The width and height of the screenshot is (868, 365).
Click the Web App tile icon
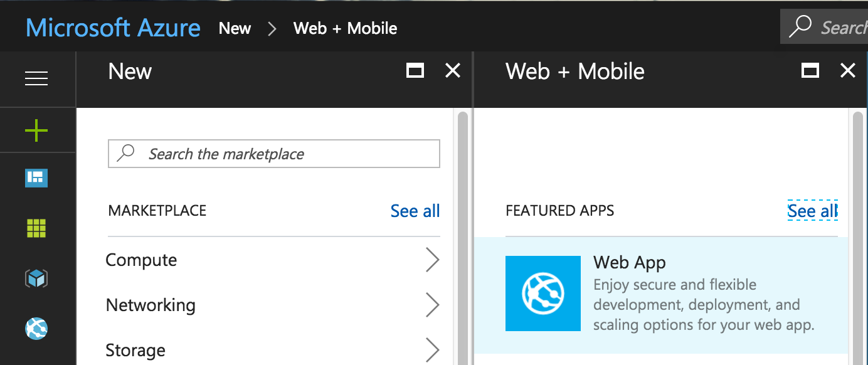pos(543,294)
